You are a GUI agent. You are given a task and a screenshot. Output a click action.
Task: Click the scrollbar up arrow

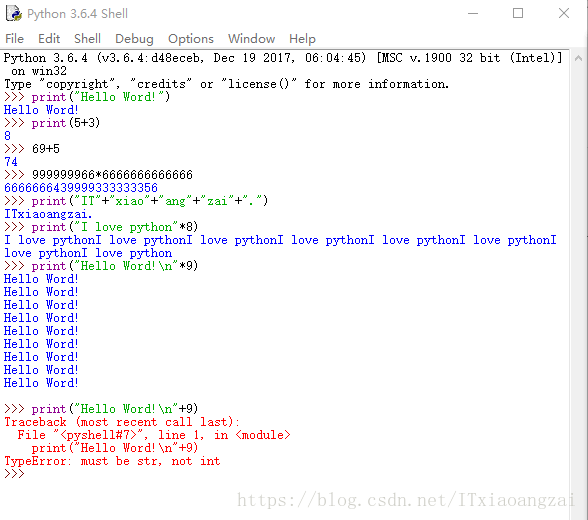(578, 58)
